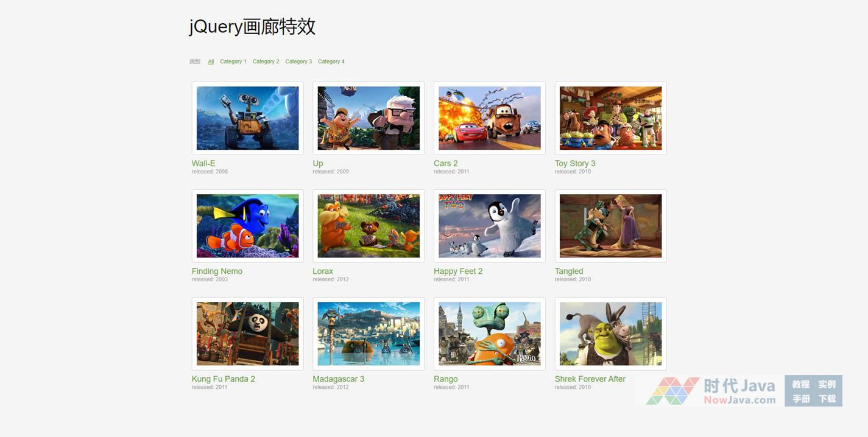868x437 pixels.
Task: Select the Happy Feet 2 thumbnail
Action: pyautogui.click(x=489, y=226)
